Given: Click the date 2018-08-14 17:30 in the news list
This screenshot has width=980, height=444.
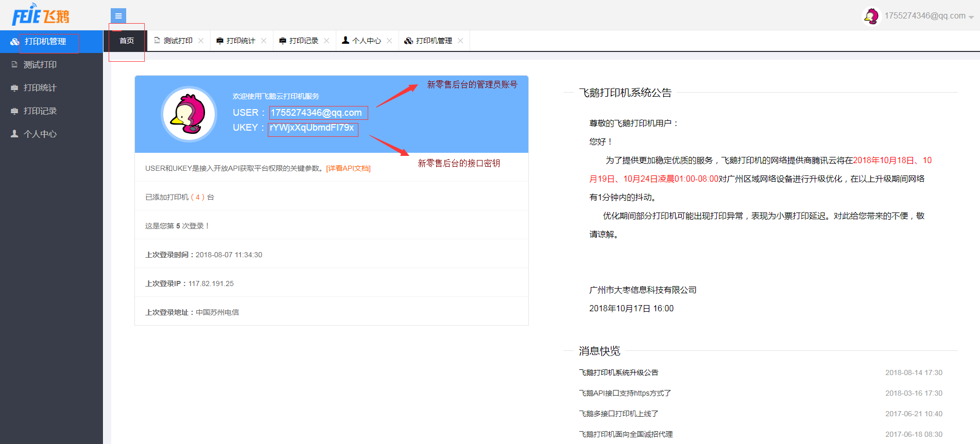Looking at the screenshot, I should tap(914, 372).
